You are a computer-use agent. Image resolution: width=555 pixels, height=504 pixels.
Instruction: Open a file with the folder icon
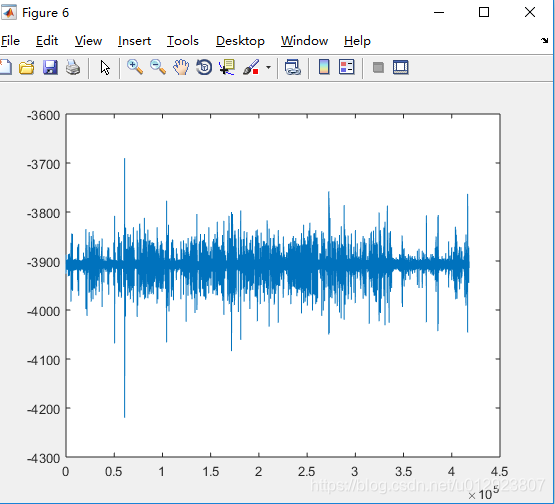point(27,67)
